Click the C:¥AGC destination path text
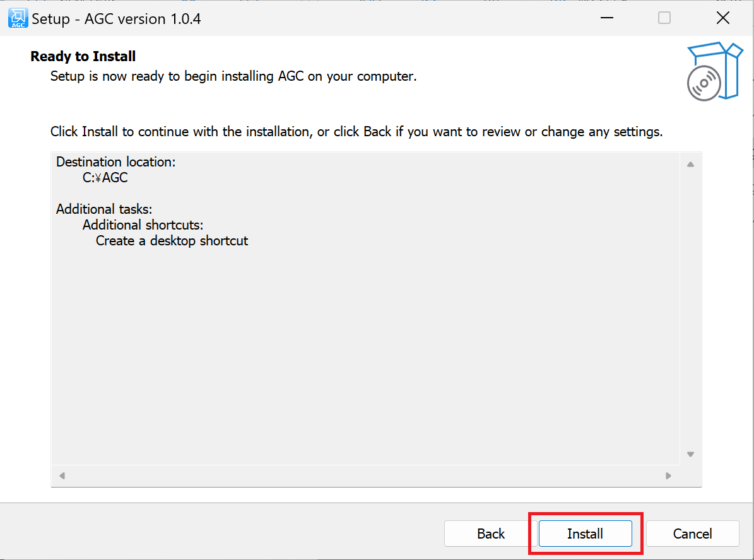Screen dimensions: 754x560 (105, 178)
